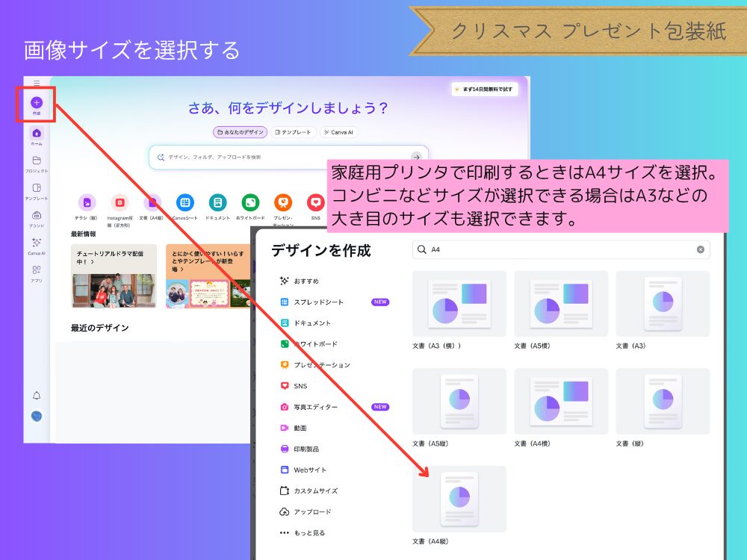Clear the A4 search with the X button
747x560 pixels.
701,249
